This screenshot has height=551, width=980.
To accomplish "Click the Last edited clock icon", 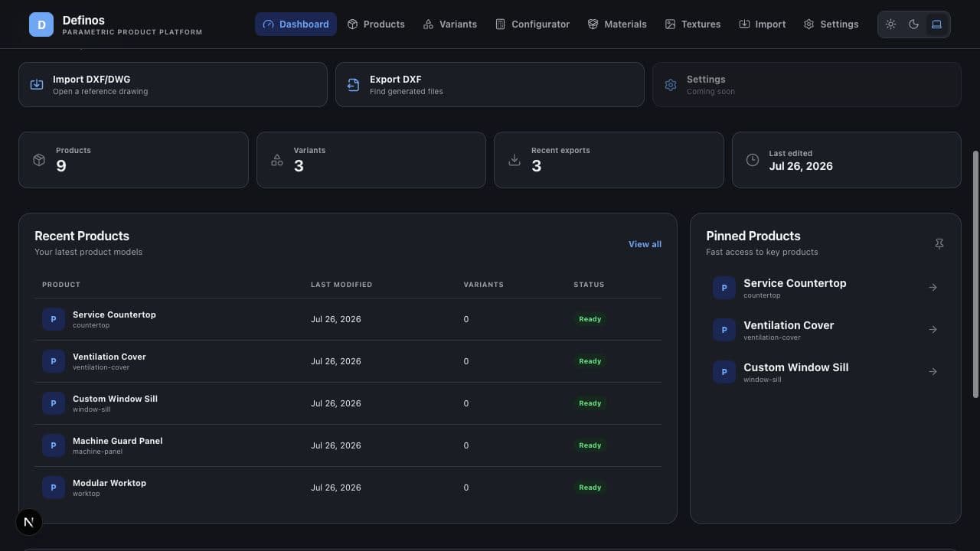I will point(753,160).
